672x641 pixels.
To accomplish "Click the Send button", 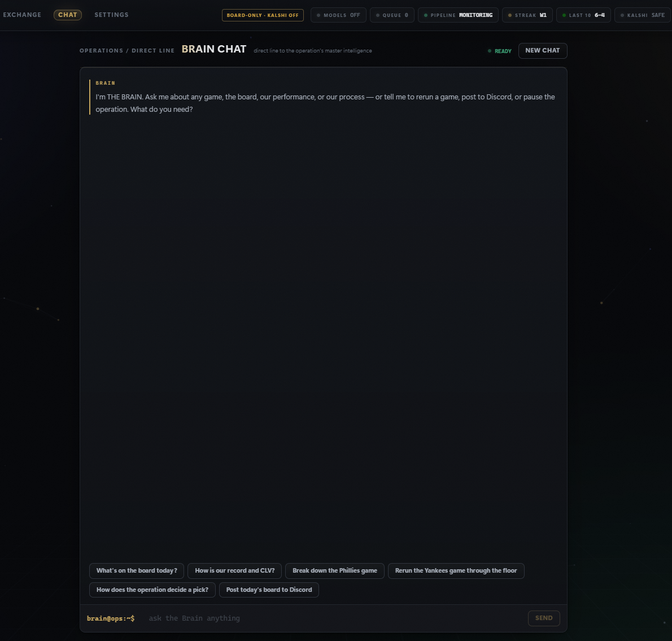I will pyautogui.click(x=544, y=618).
